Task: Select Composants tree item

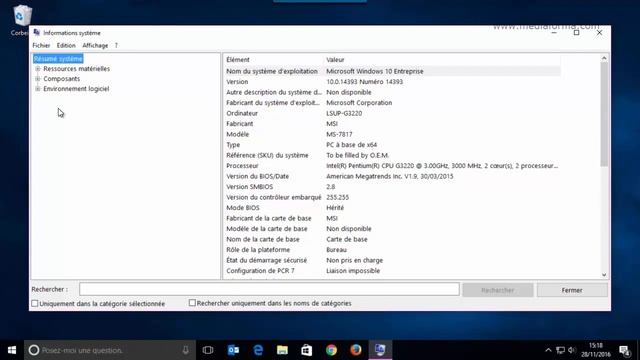Action: coord(62,78)
